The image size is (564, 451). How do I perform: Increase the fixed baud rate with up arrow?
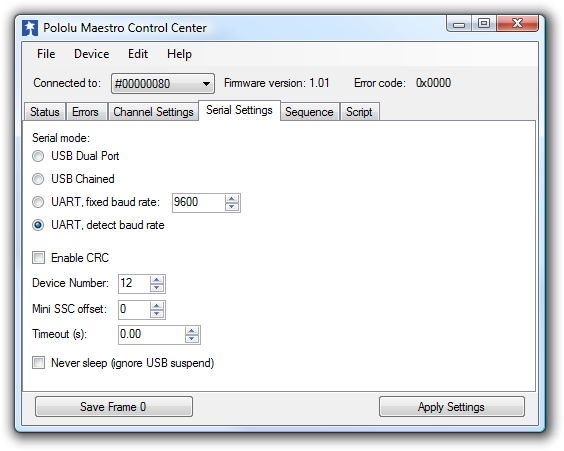(232, 199)
